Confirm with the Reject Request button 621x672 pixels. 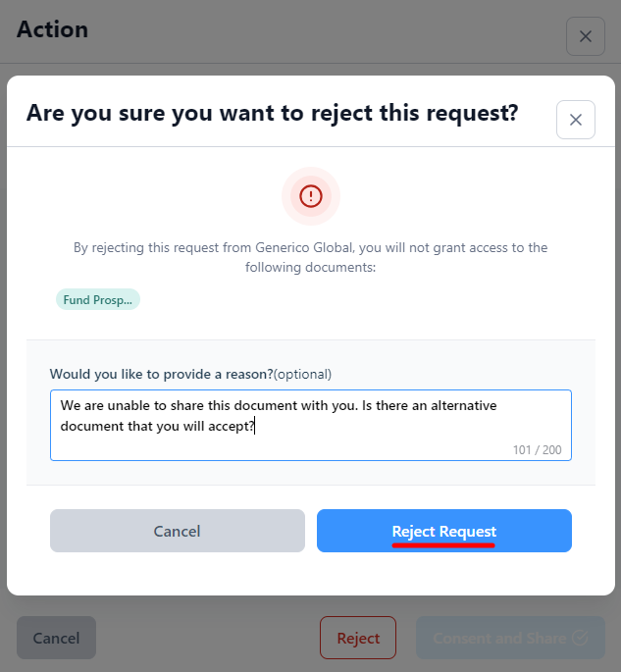(444, 531)
